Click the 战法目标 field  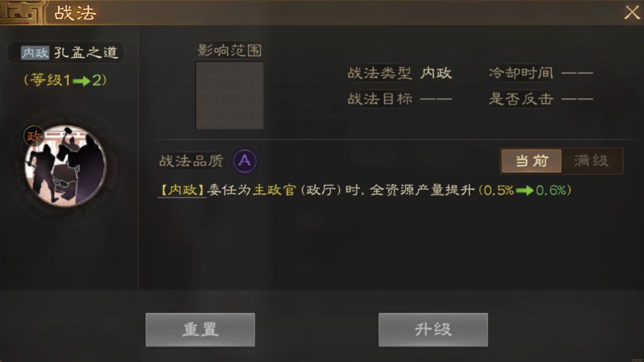click(400, 99)
